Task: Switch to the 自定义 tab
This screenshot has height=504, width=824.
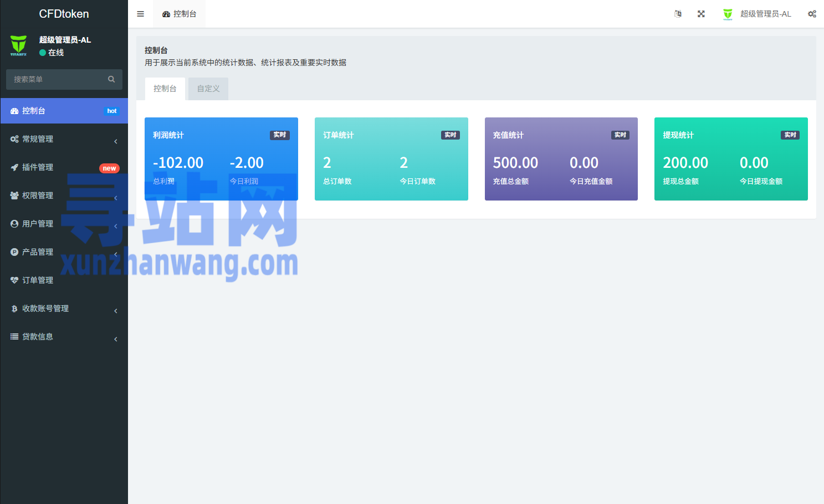Action: 208,89
